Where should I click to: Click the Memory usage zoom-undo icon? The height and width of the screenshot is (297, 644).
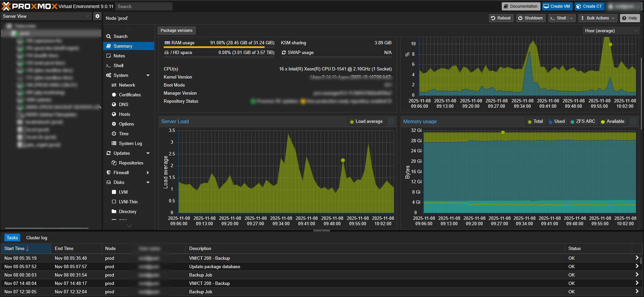pyautogui.click(x=633, y=121)
